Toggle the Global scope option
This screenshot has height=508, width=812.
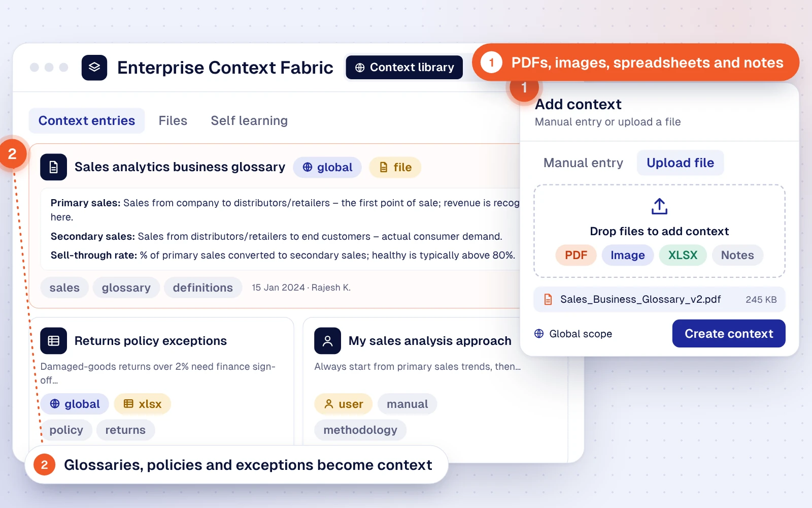(573, 334)
